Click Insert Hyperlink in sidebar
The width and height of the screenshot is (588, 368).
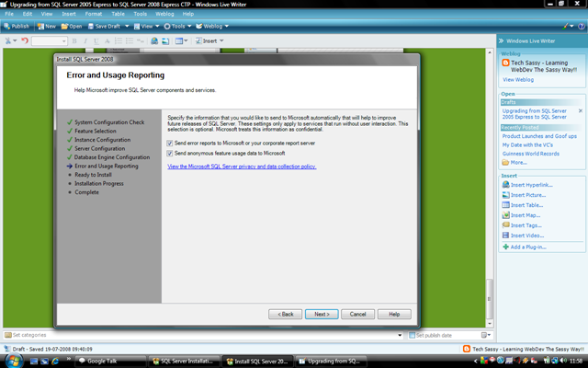(527, 185)
